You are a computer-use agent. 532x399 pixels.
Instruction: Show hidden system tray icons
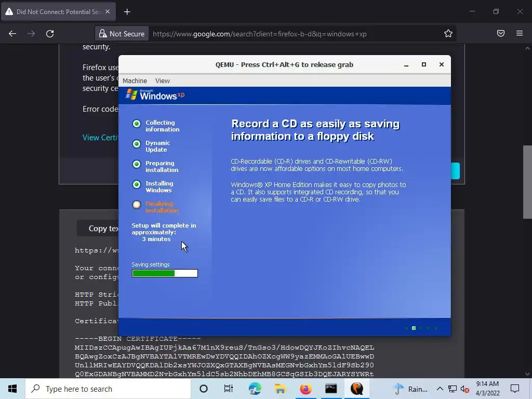(440, 389)
